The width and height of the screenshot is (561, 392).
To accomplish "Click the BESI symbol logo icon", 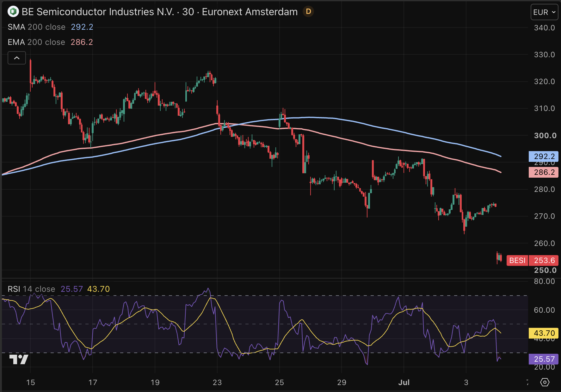I will [x=13, y=12].
